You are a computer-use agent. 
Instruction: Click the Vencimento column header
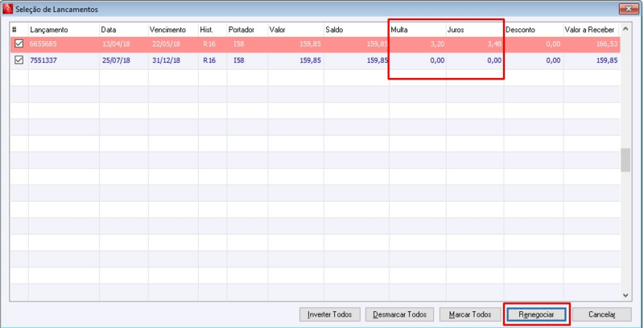pyautogui.click(x=173, y=30)
